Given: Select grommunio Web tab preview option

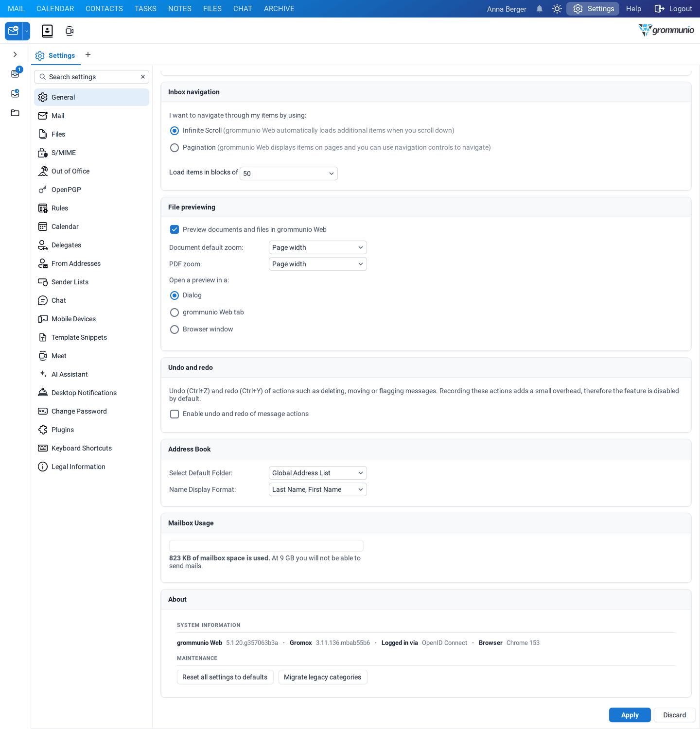Looking at the screenshot, I should click(175, 312).
